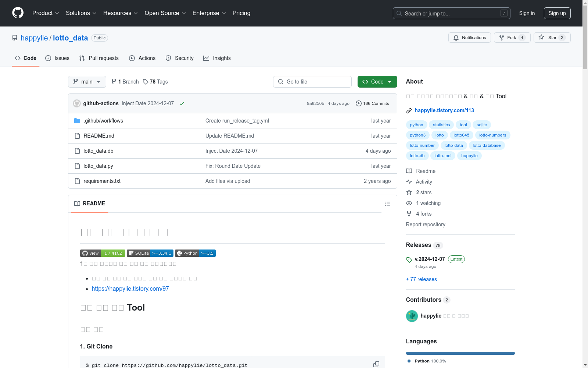Screen dimensions: 588x368
Task: Click the green commit status checkmark
Action: click(x=182, y=103)
